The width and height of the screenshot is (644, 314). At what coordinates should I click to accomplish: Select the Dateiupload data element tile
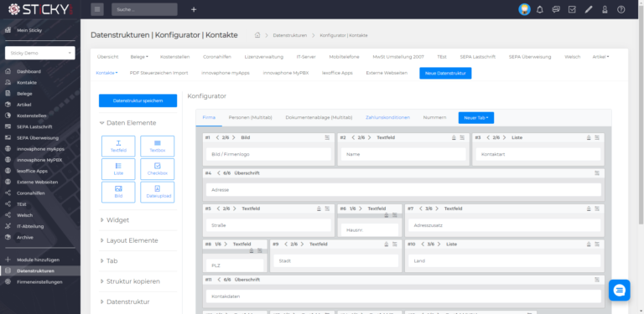pyautogui.click(x=158, y=193)
